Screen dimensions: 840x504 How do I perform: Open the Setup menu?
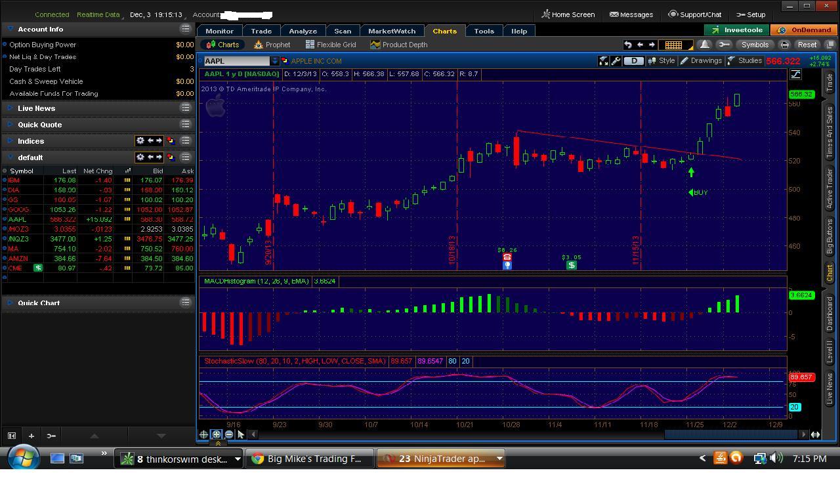tap(750, 14)
